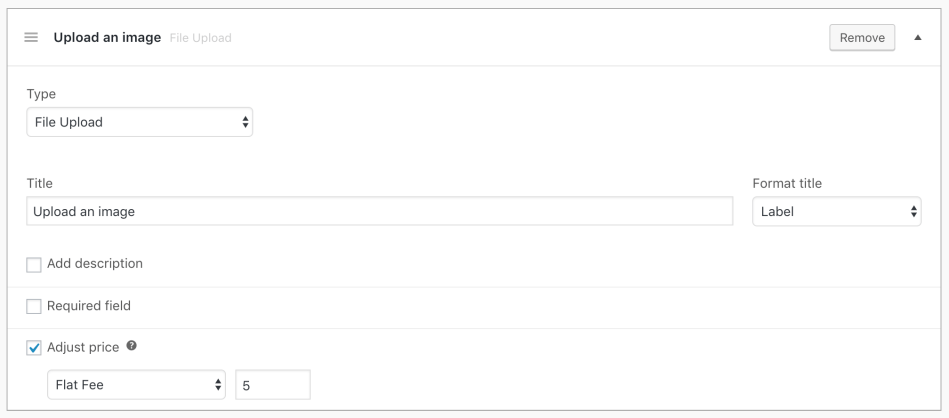Uncheck the Adjust price checkbox
Screen dimensions: 949x418
point(34,348)
